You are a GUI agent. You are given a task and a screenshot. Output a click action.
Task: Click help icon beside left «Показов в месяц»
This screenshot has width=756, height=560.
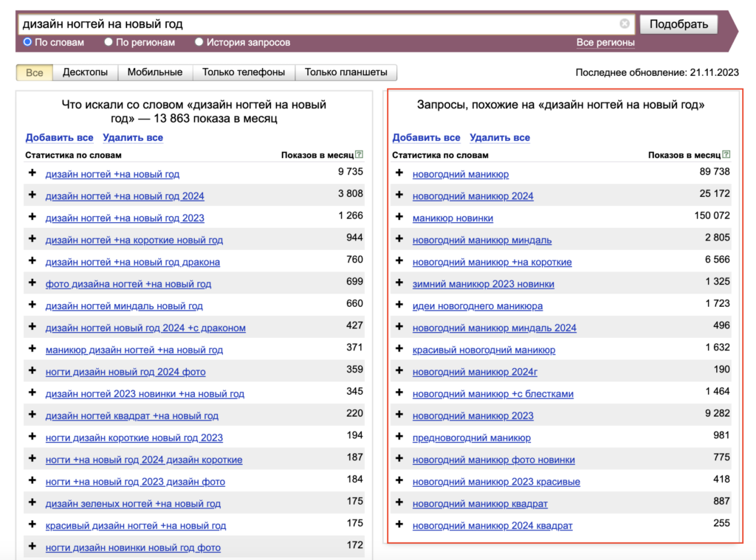[x=359, y=155]
